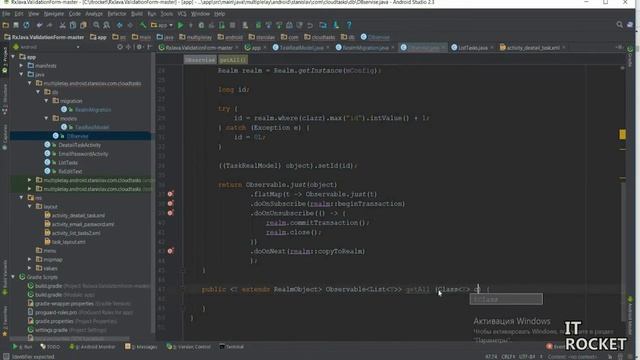Click the Cut scissors toolbar icon
Screen dimensions: 640x360
62,25
